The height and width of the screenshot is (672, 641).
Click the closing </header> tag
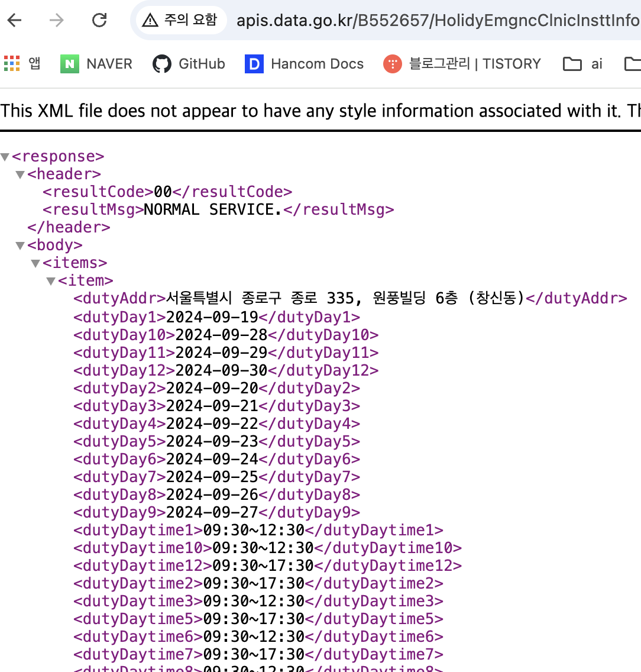[69, 228]
